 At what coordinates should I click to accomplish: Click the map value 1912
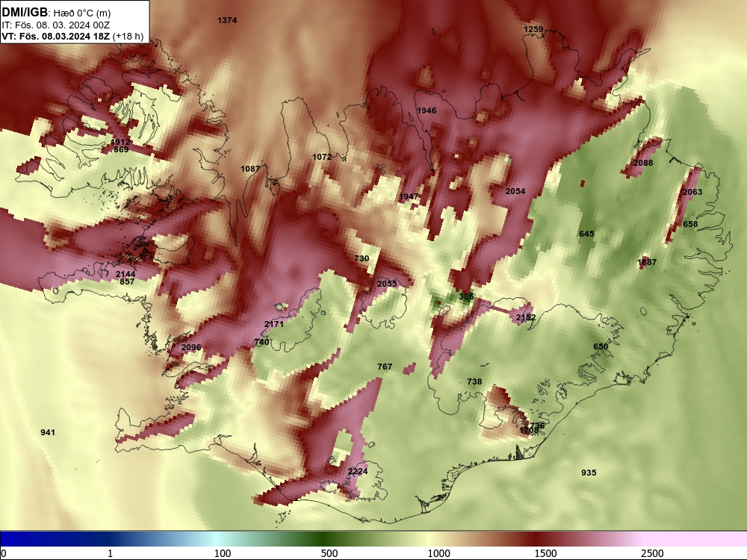tap(120, 142)
